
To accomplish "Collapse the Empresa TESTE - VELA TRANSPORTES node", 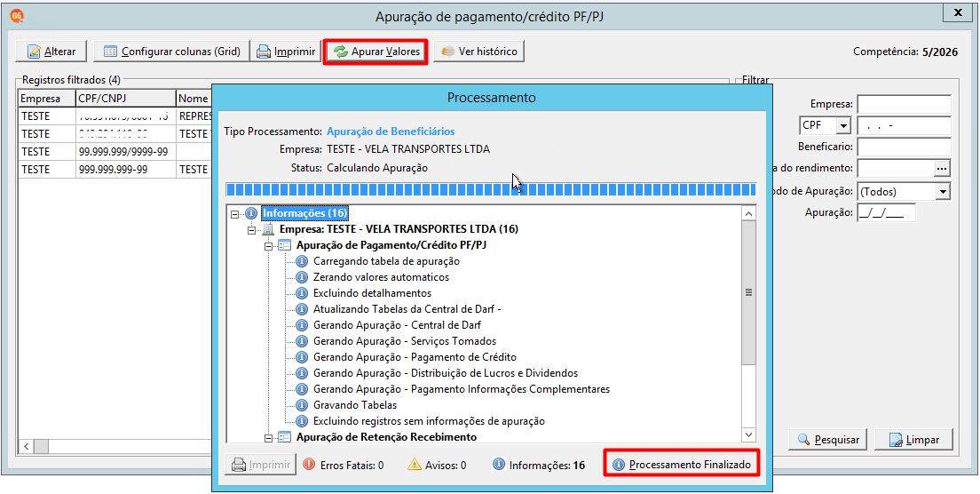I will (252, 229).
